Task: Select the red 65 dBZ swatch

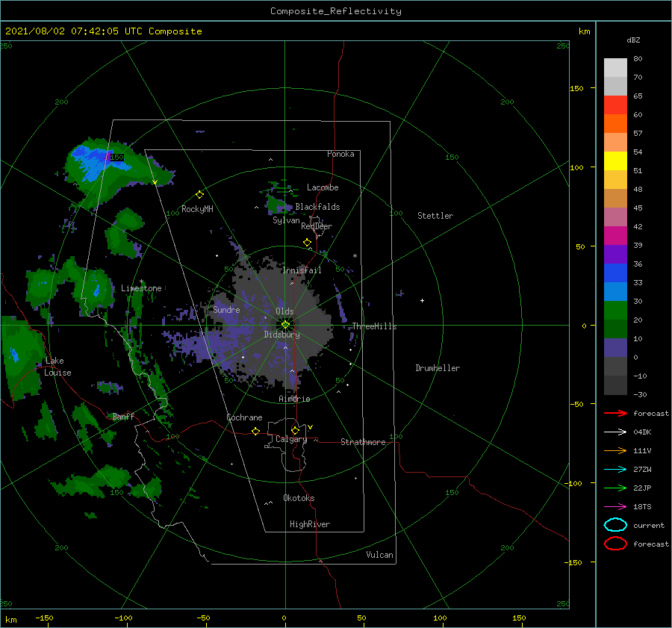Action: [x=615, y=105]
